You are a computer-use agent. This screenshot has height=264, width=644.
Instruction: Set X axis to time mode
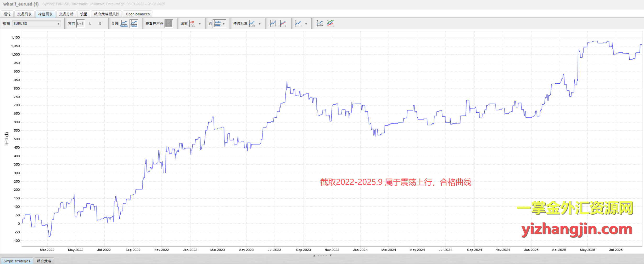134,24
